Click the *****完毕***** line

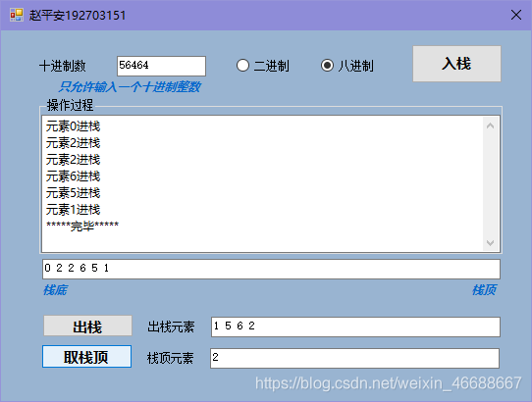pos(82,226)
